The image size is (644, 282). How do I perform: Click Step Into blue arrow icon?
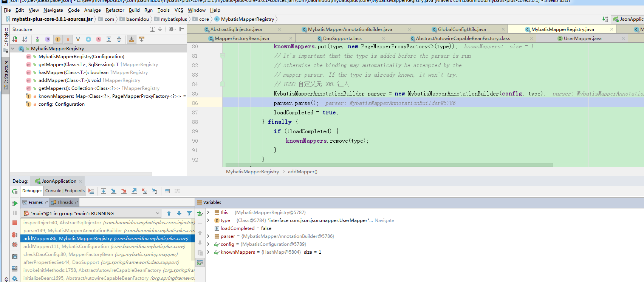[x=113, y=191]
